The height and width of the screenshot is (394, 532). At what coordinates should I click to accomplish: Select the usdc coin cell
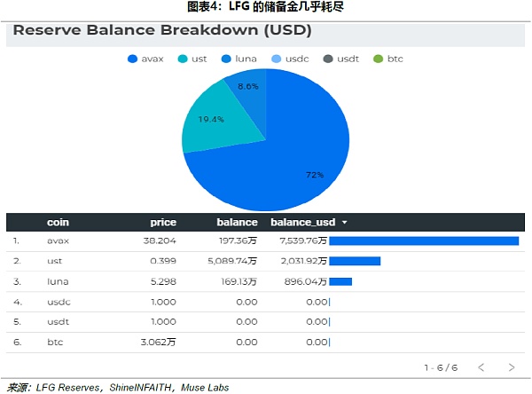coord(59,302)
